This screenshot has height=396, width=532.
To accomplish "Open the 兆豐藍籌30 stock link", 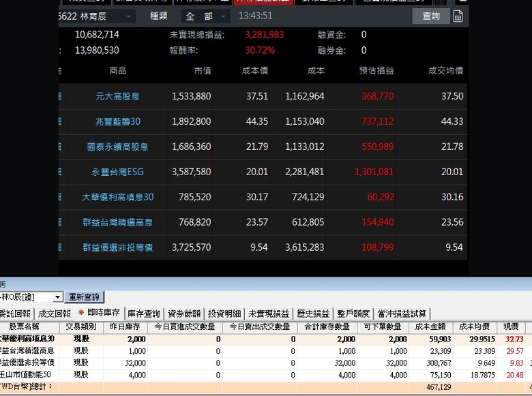I will coord(117,122).
